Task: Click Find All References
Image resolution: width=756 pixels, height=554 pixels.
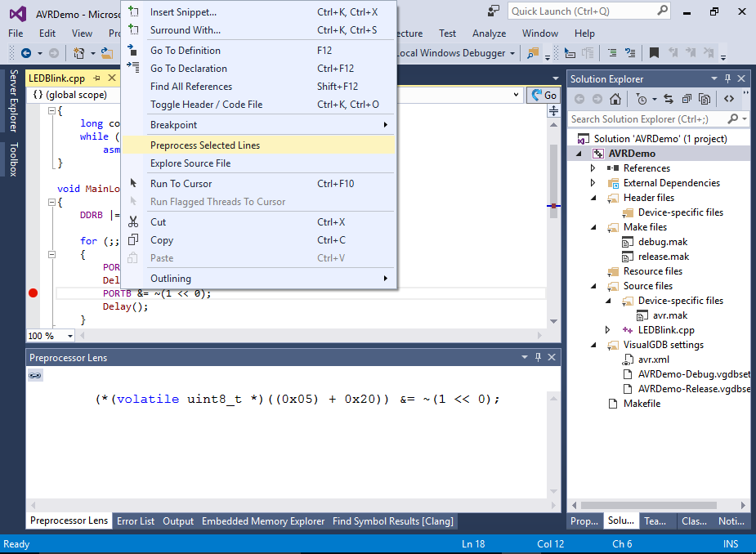Action: click(x=258, y=87)
